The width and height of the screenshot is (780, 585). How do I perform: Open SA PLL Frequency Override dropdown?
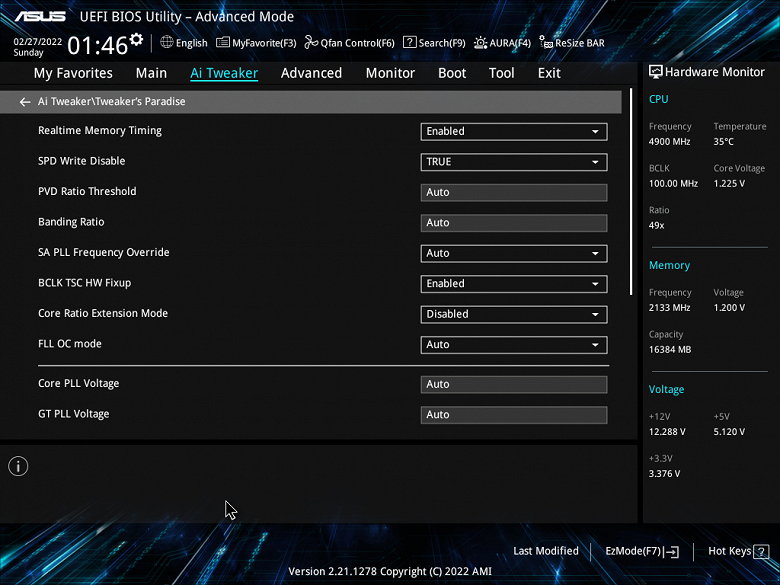point(514,253)
